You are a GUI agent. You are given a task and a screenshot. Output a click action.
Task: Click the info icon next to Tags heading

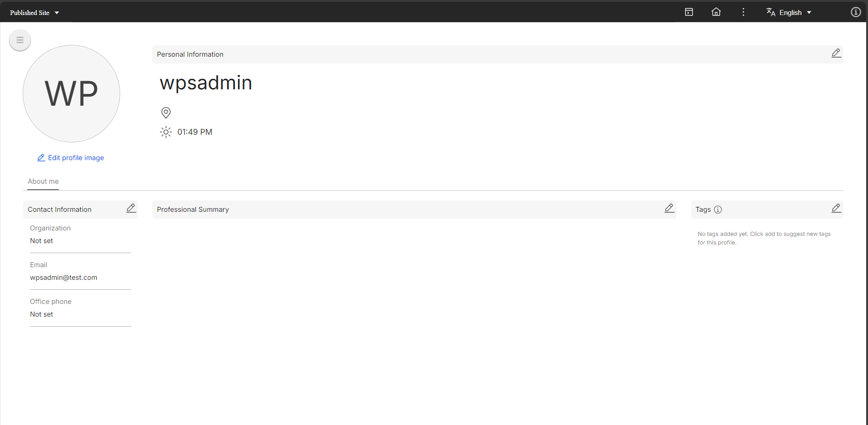click(x=718, y=210)
